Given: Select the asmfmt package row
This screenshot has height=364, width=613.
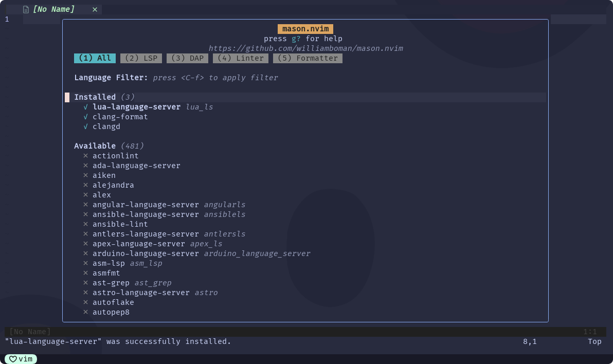Looking at the screenshot, I should click(x=106, y=273).
